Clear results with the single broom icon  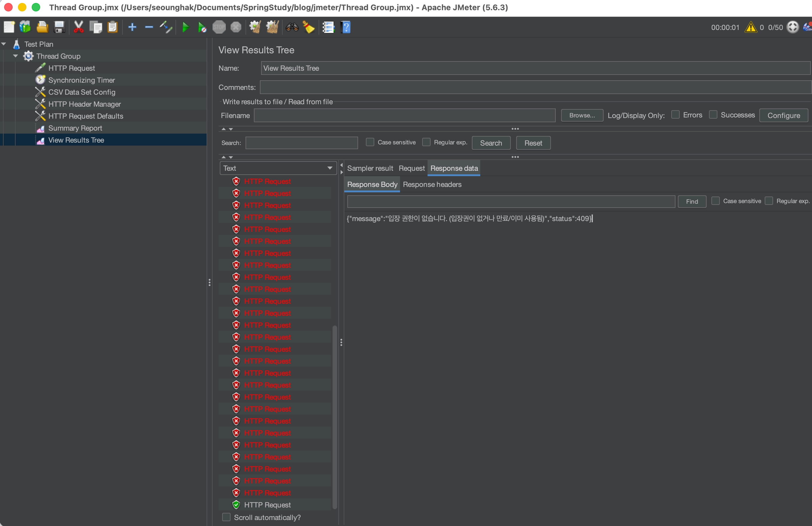(x=255, y=27)
